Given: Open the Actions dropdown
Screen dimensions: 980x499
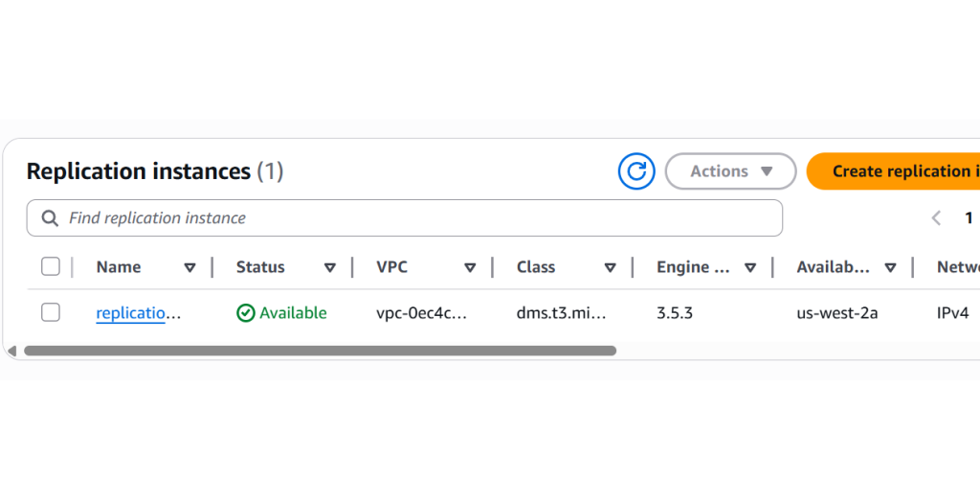Looking at the screenshot, I should point(730,171).
